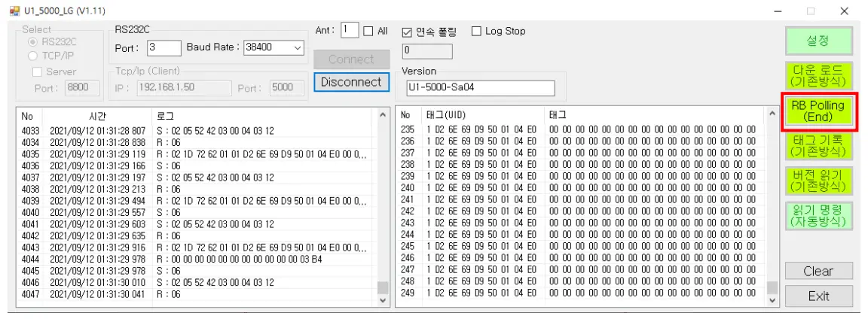Click the tag list scrollbar thumb
This screenshot has width=868, height=319.
[772, 287]
